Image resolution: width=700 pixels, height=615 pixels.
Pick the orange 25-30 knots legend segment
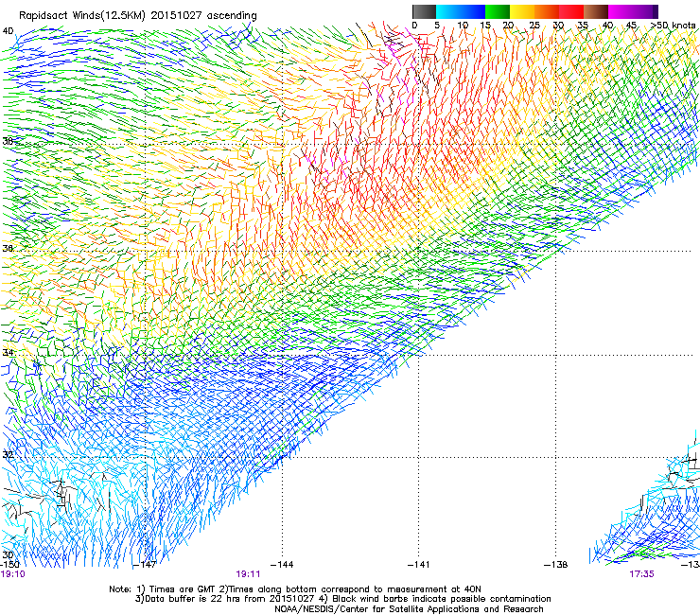pyautogui.click(x=547, y=11)
